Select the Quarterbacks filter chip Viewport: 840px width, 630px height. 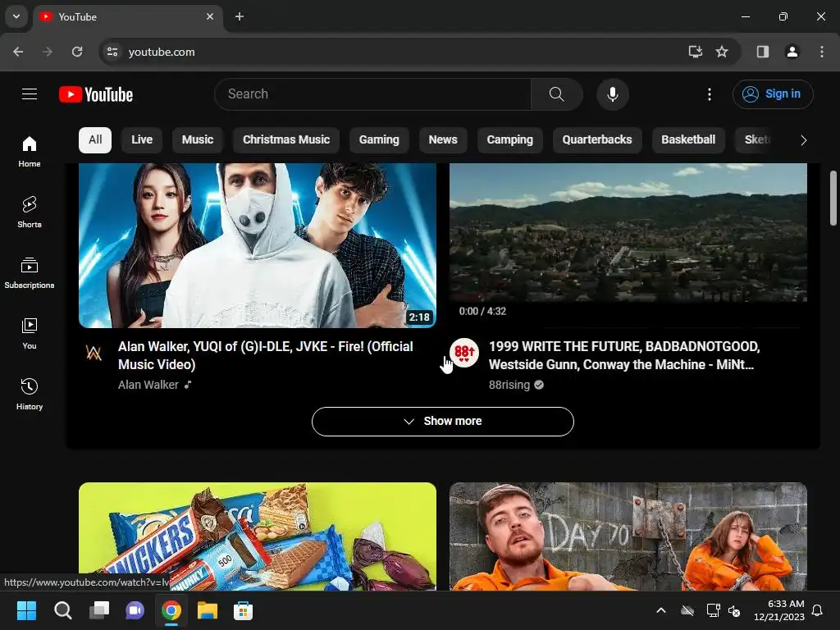click(597, 140)
